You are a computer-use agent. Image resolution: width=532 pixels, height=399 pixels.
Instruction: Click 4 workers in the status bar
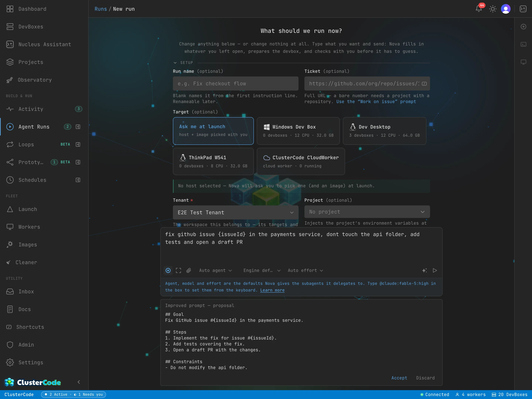(x=470, y=394)
